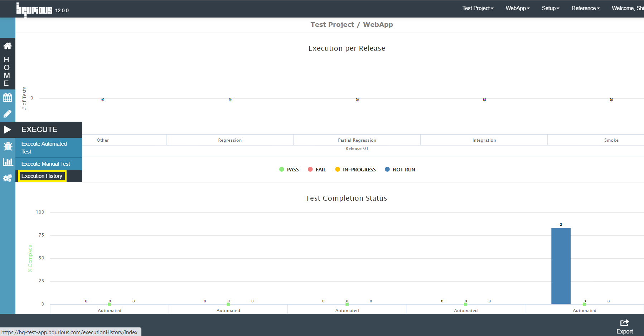Toggle the NOT RUN blue legend swatch
Screen dimensions: 644x336
(x=387, y=170)
